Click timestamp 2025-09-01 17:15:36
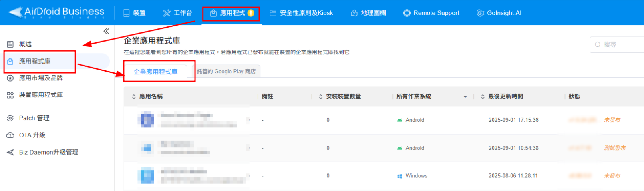This screenshot has height=191, width=644. tap(513, 120)
